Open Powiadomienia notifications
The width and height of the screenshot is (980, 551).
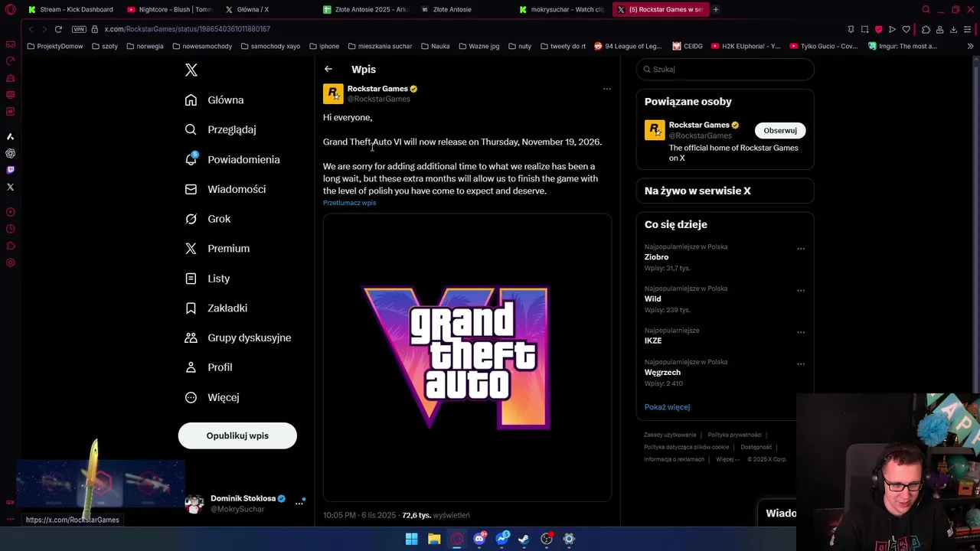pos(232,159)
